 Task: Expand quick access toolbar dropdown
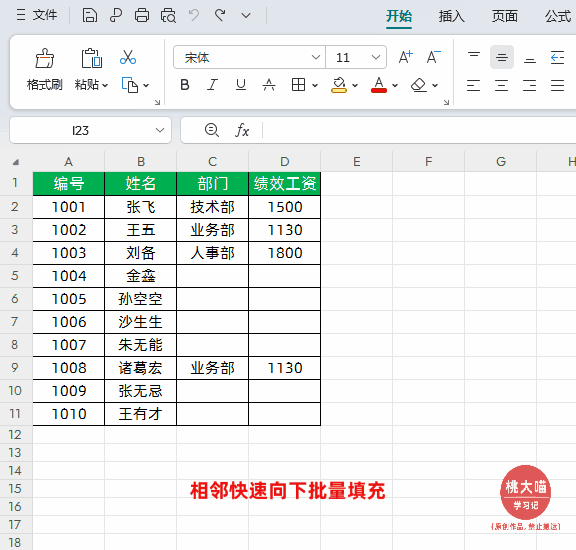(246, 15)
